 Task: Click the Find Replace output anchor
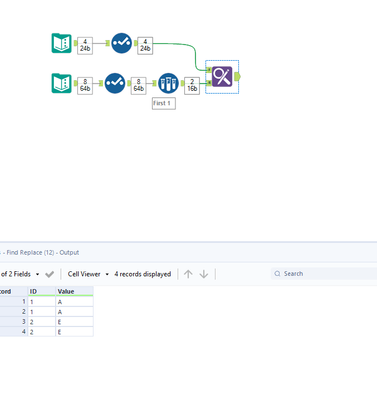click(237, 77)
